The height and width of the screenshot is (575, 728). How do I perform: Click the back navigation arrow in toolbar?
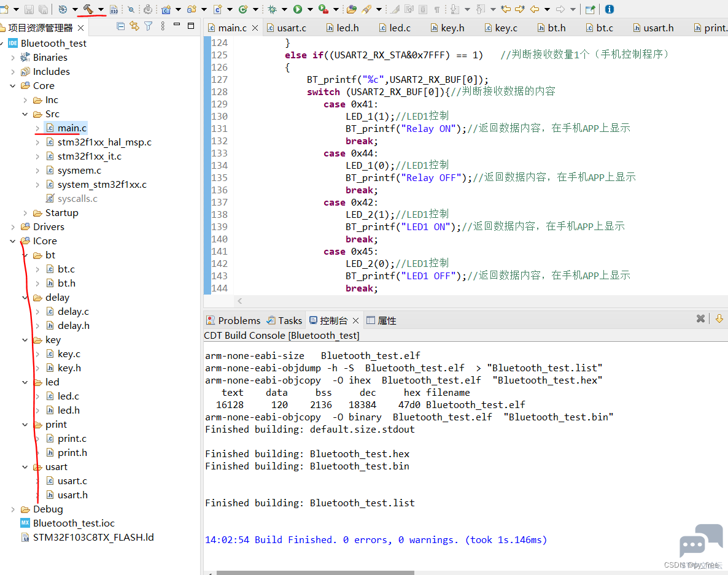(x=535, y=9)
